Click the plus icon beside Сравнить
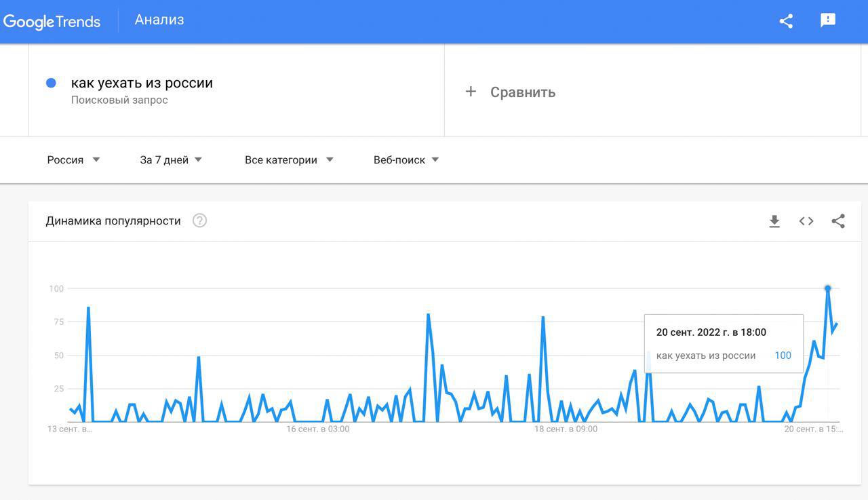Image resolution: width=868 pixels, height=500 pixels. click(471, 92)
